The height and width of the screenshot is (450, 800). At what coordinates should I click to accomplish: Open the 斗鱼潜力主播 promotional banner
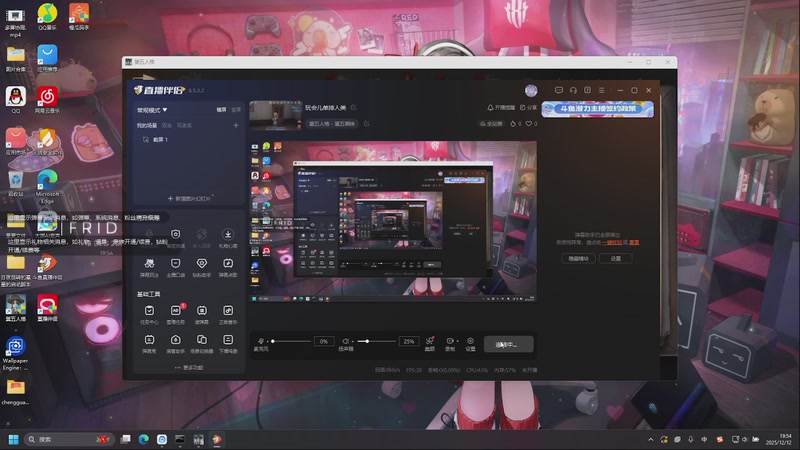coord(597,109)
